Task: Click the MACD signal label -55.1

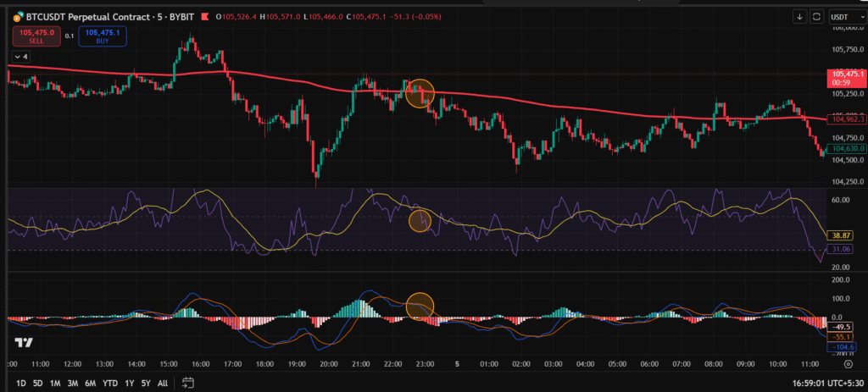Action: 840,337
